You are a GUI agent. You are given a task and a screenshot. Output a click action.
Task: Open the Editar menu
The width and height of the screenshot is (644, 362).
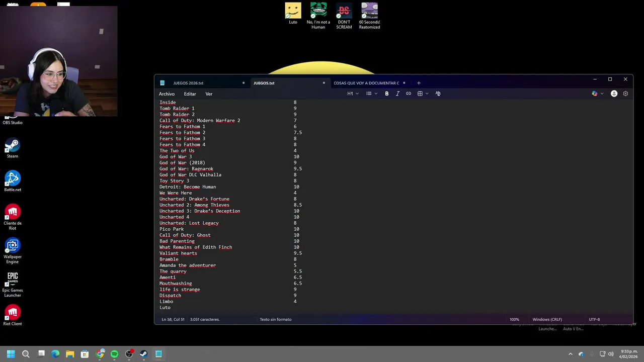(x=190, y=94)
